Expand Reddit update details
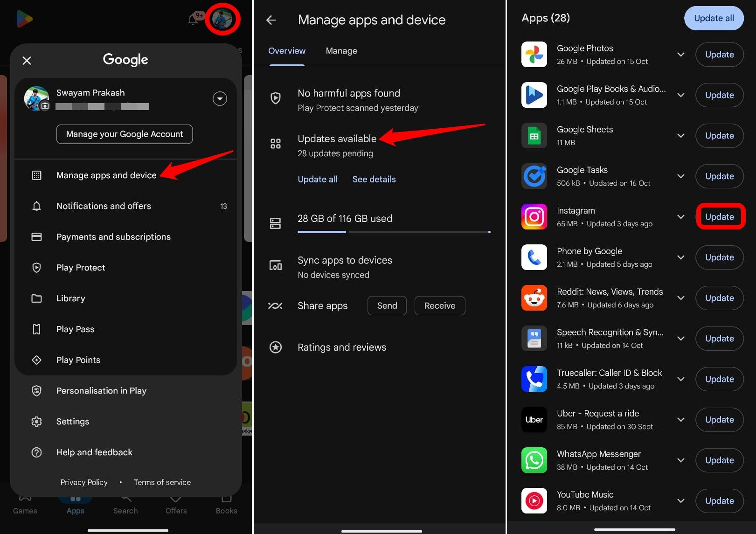 click(681, 298)
